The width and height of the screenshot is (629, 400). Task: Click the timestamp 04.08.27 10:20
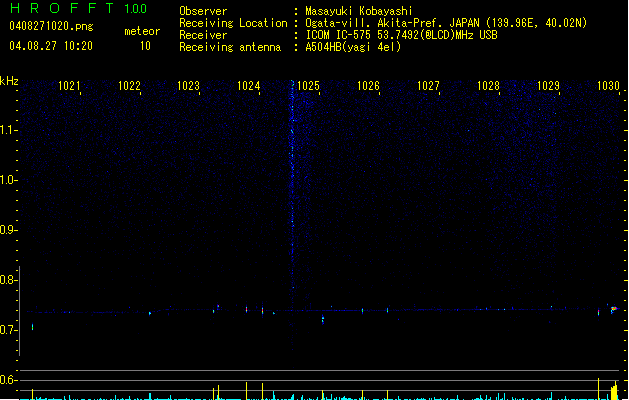51,46
